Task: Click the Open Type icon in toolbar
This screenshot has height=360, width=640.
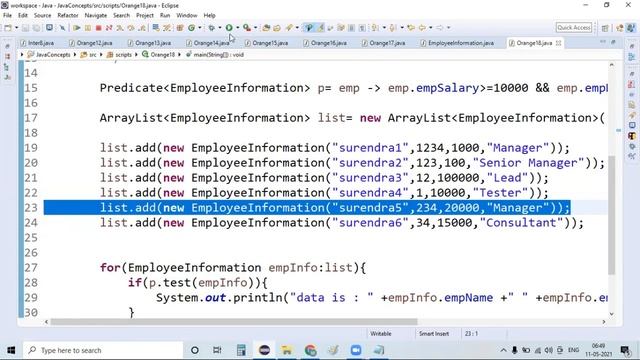Action: (x=266, y=28)
